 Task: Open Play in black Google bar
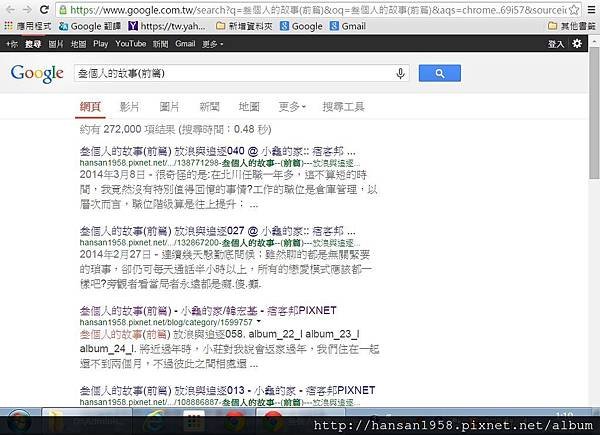(x=101, y=44)
